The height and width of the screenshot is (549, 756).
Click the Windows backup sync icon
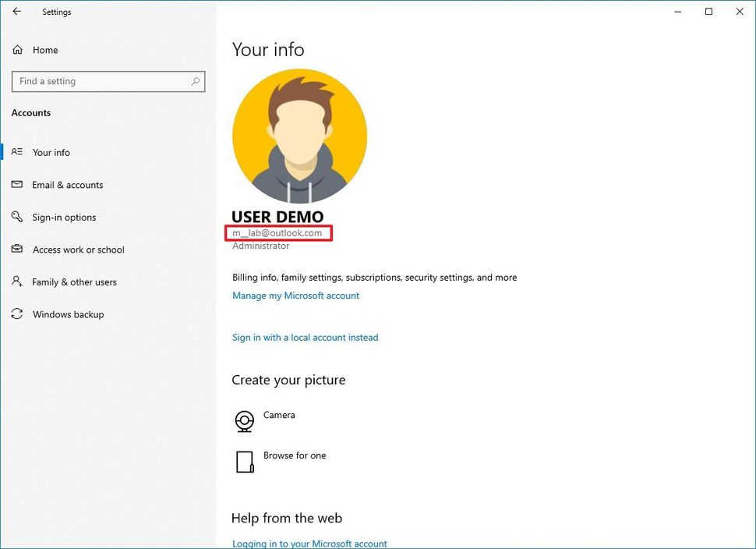17,314
